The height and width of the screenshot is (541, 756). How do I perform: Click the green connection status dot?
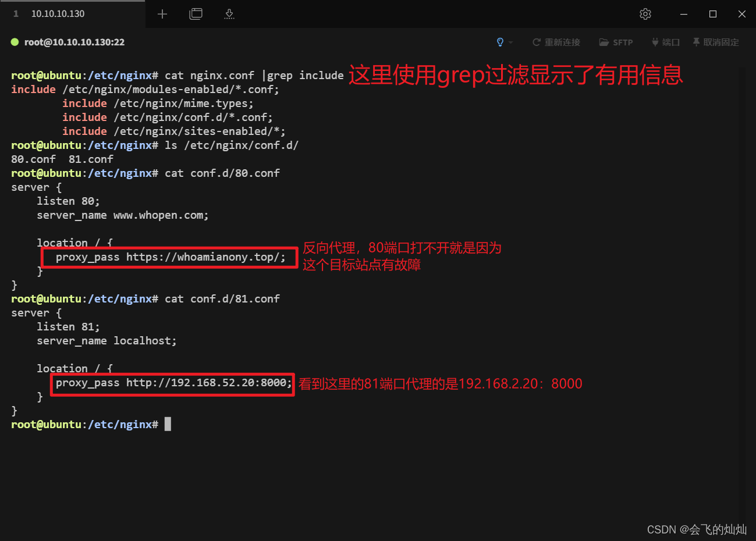point(14,42)
